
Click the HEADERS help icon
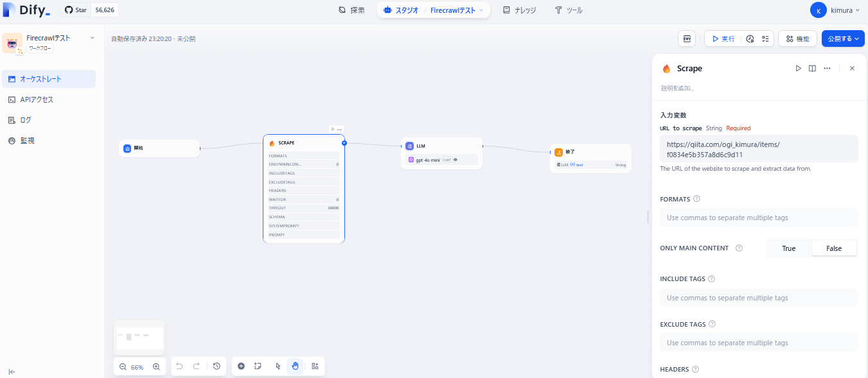(696, 369)
